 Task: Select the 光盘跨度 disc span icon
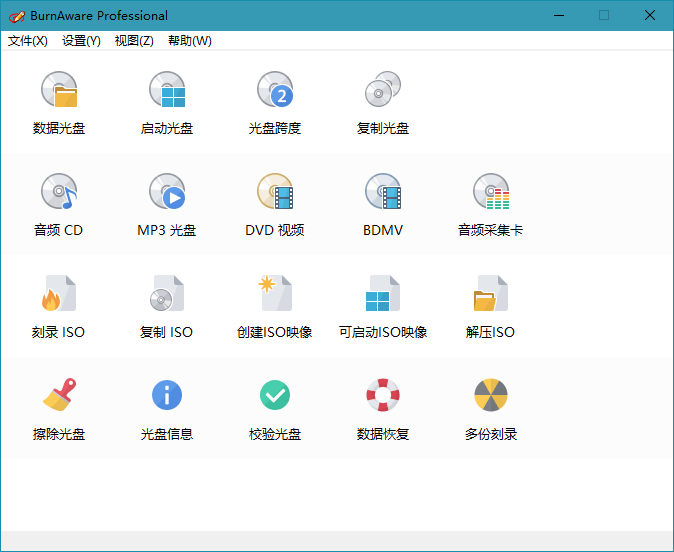275,91
